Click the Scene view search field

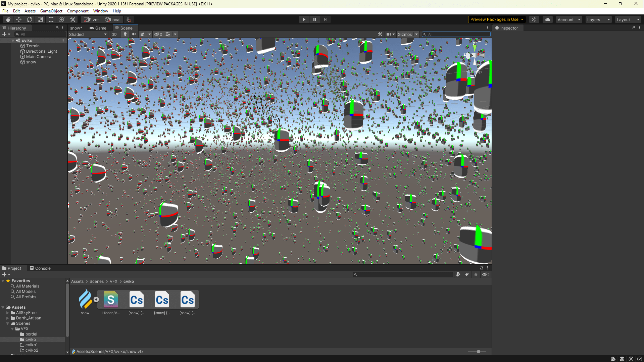click(x=456, y=34)
